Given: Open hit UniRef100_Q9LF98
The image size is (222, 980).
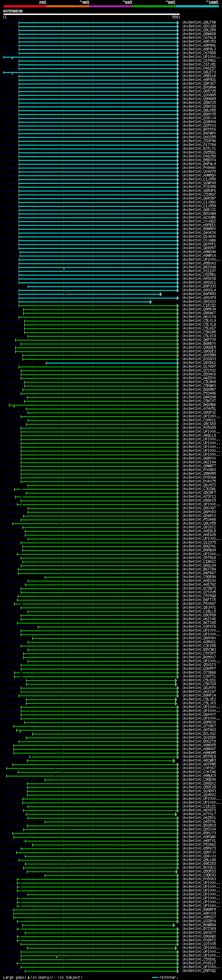Looking at the screenshot, I should pos(199,23).
